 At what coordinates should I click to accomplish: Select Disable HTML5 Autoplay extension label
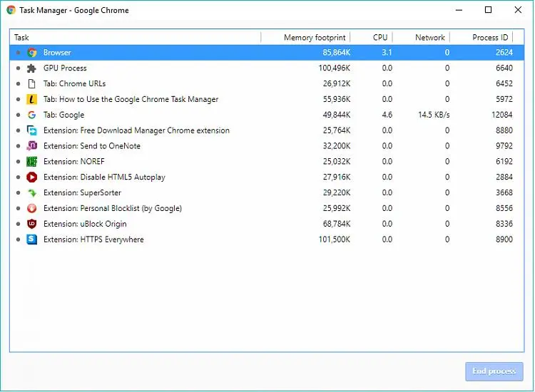[104, 177]
